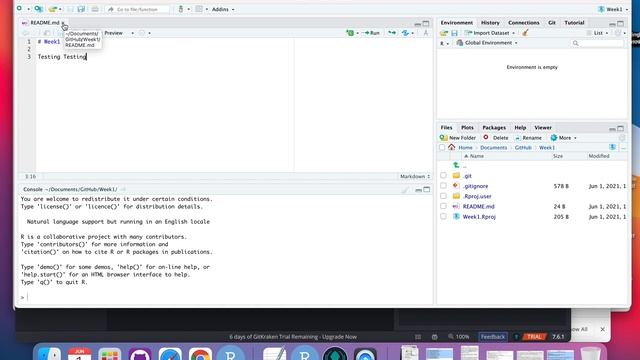Click the New Folder button
The width and height of the screenshot is (640, 360).
[x=458, y=138]
